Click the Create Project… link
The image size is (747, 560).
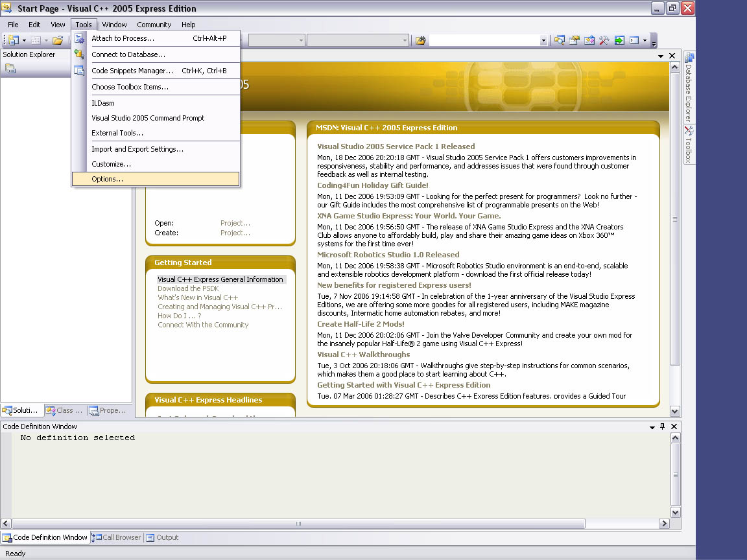pyautogui.click(x=235, y=233)
